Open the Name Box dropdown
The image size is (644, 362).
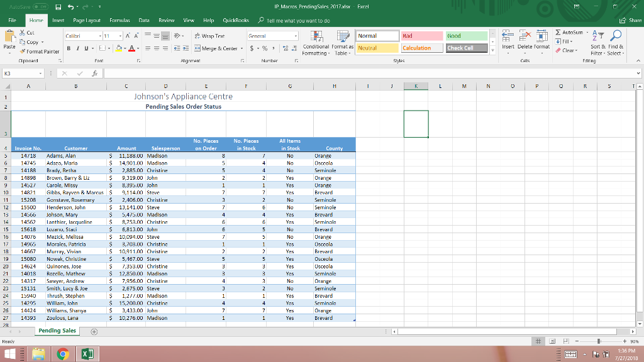point(40,74)
